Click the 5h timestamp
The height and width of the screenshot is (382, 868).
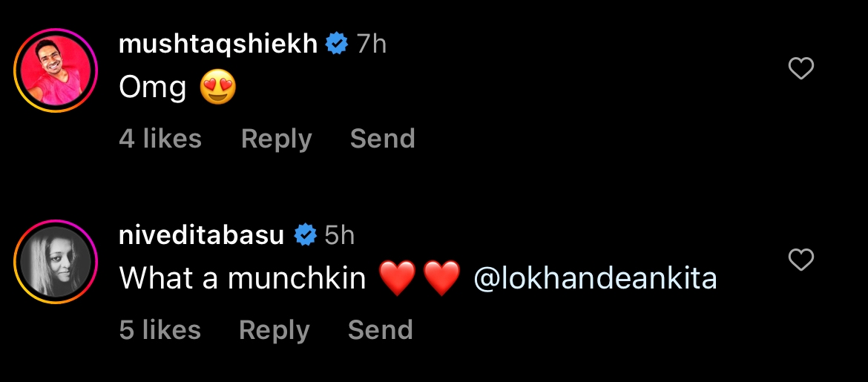[x=340, y=236]
